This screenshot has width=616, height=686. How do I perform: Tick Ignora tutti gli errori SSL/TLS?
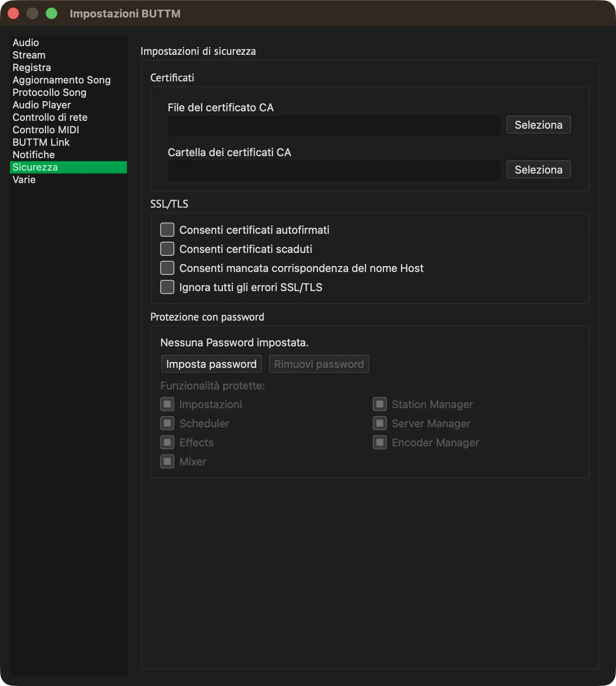[x=167, y=287]
